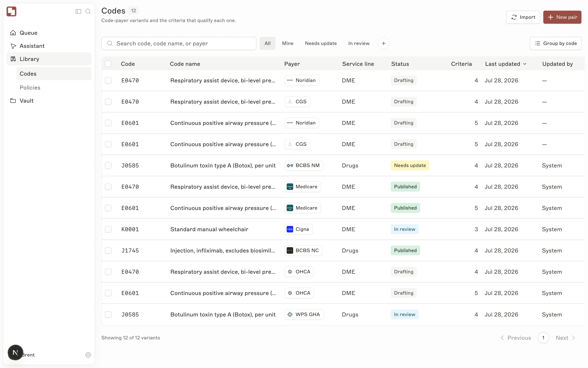Select the In review filter tab
588x368 pixels.
pyautogui.click(x=359, y=43)
